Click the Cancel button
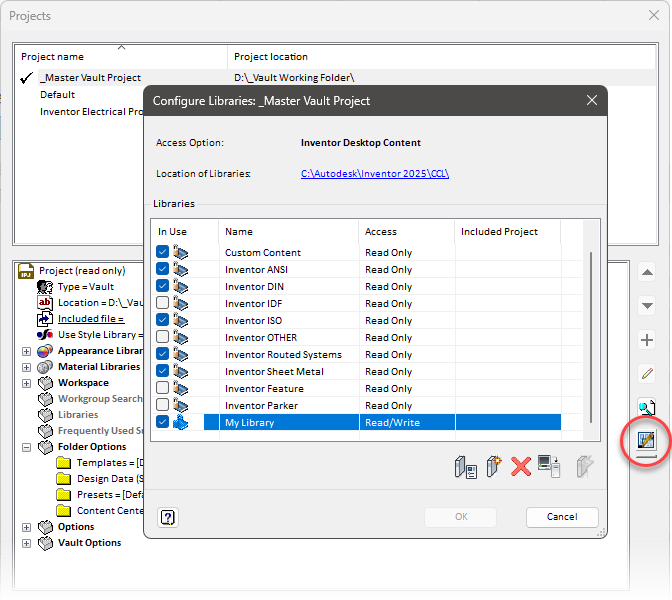This screenshot has height=600, width=672. click(x=562, y=517)
